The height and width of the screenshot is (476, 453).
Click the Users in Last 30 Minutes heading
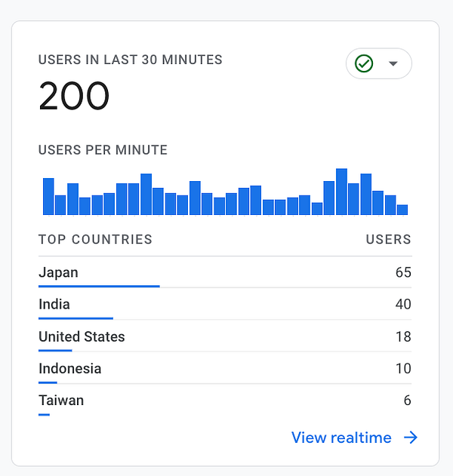coord(131,60)
